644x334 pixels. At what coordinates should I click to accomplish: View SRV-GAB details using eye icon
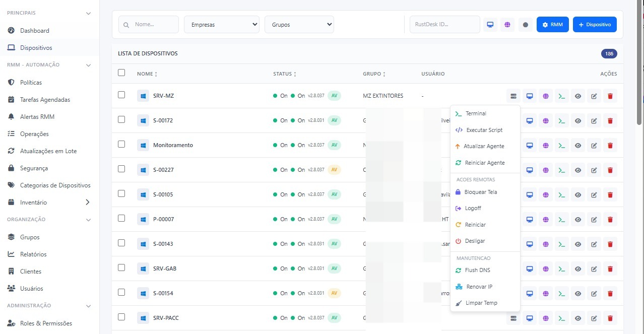pyautogui.click(x=578, y=269)
